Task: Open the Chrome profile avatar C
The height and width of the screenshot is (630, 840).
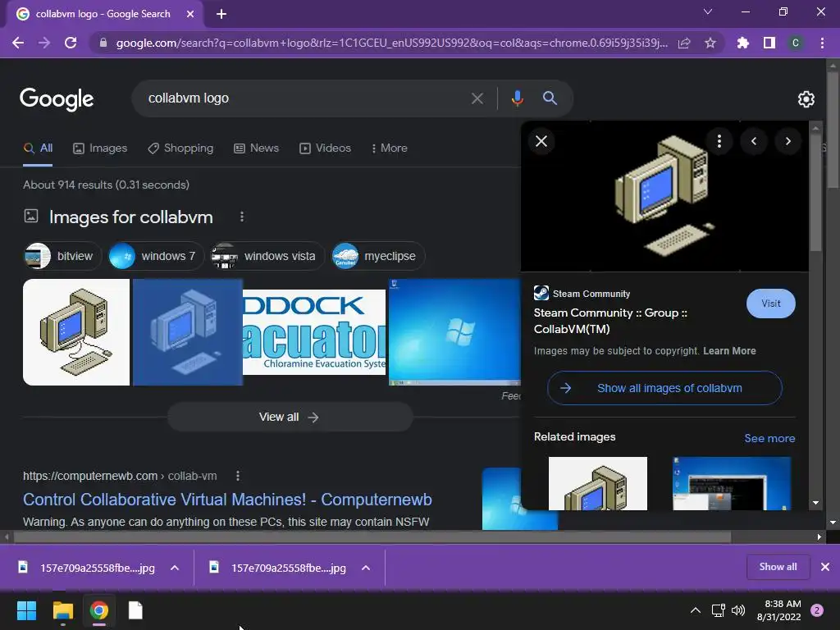Action: pos(796,43)
